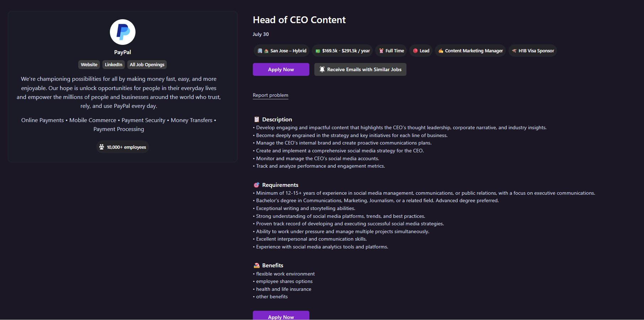
Task: Click the bell icon next to Receive Emails
Action: click(x=322, y=69)
